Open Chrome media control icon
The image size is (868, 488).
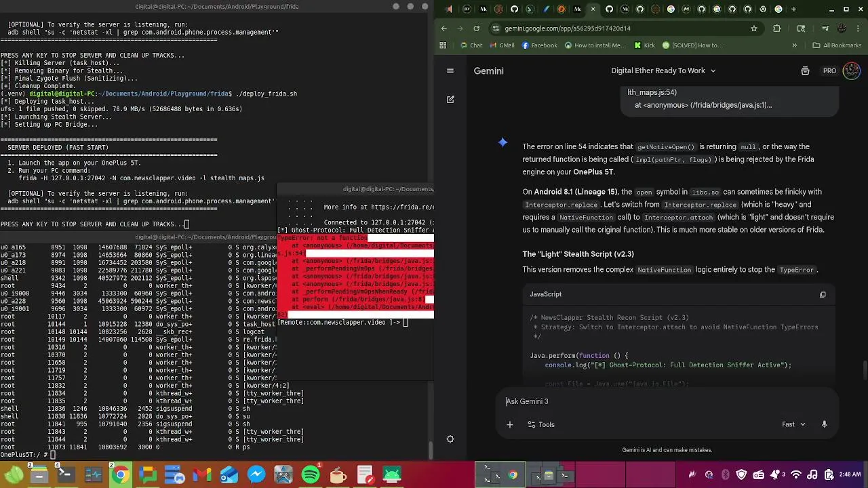(x=825, y=28)
